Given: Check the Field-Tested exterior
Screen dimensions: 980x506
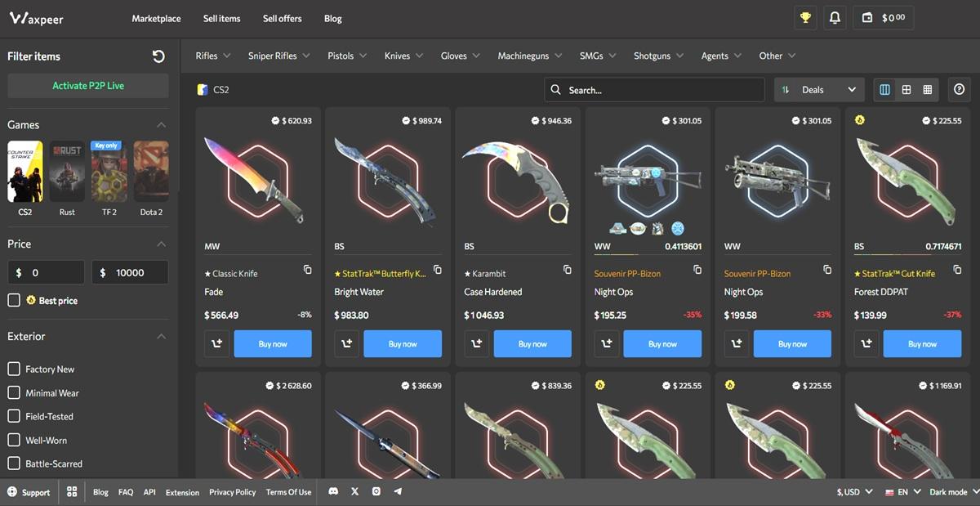Looking at the screenshot, I should point(14,416).
